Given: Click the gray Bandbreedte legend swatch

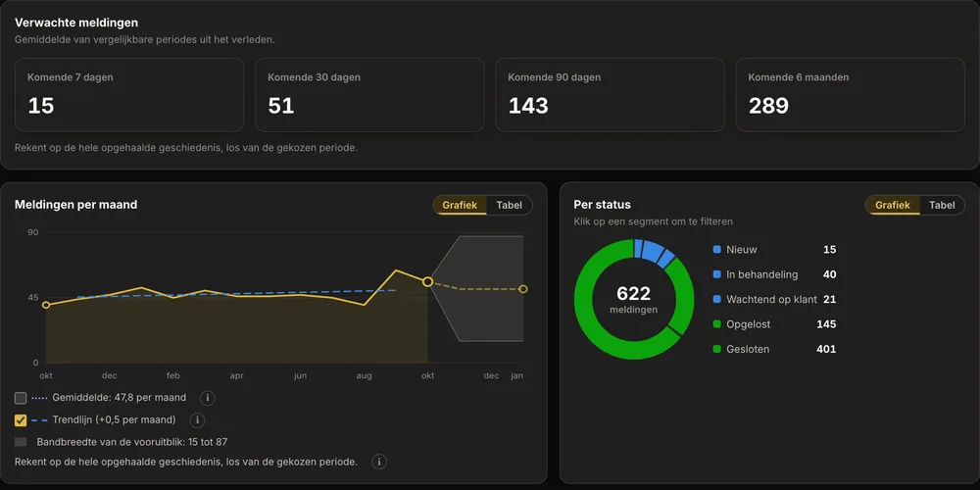Looking at the screenshot, I should tap(21, 442).
